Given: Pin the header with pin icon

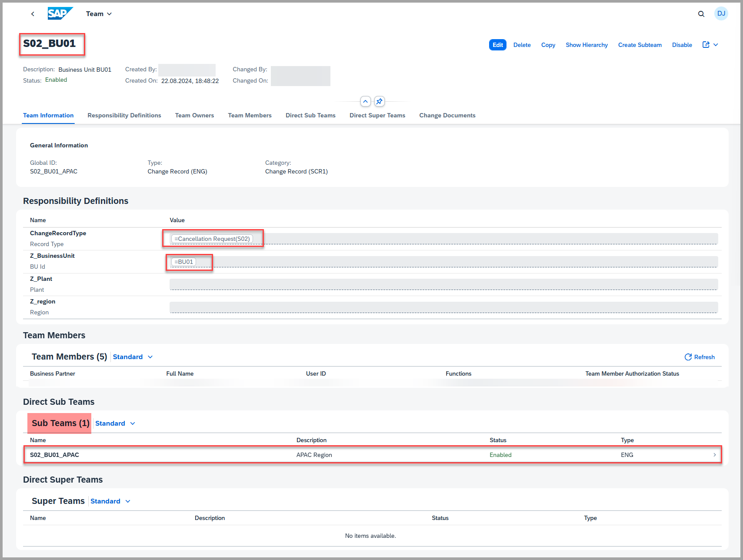Looking at the screenshot, I should click(x=379, y=101).
